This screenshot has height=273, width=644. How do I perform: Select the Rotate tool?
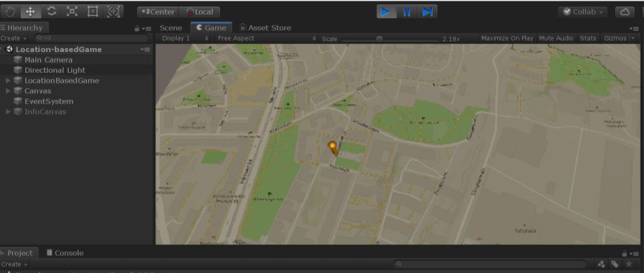(x=51, y=12)
